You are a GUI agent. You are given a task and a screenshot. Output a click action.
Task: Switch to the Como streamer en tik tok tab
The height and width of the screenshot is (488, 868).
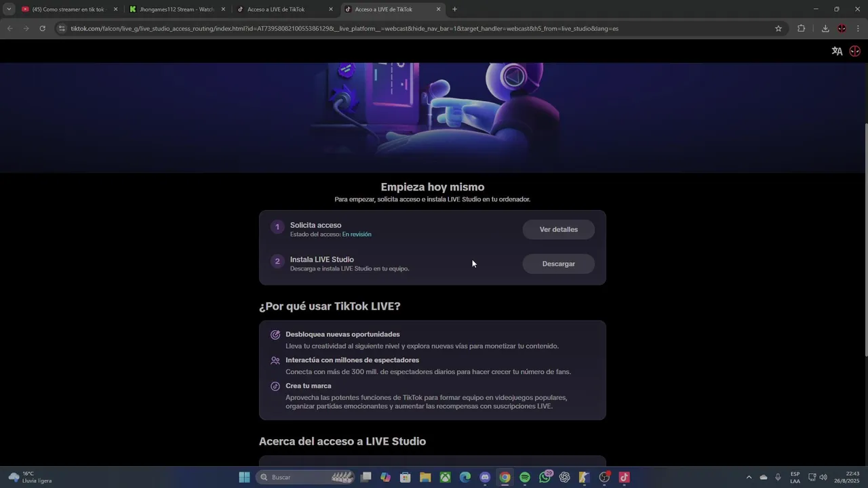click(68, 9)
